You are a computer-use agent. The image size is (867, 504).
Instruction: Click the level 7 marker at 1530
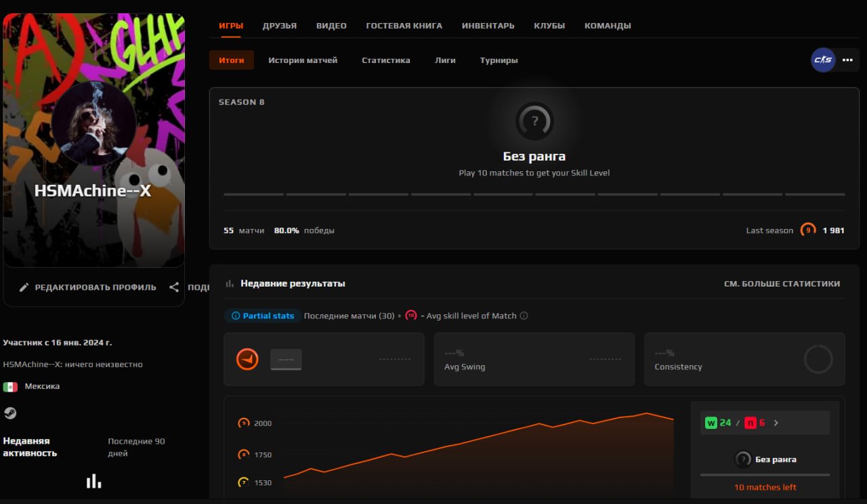[x=244, y=482]
